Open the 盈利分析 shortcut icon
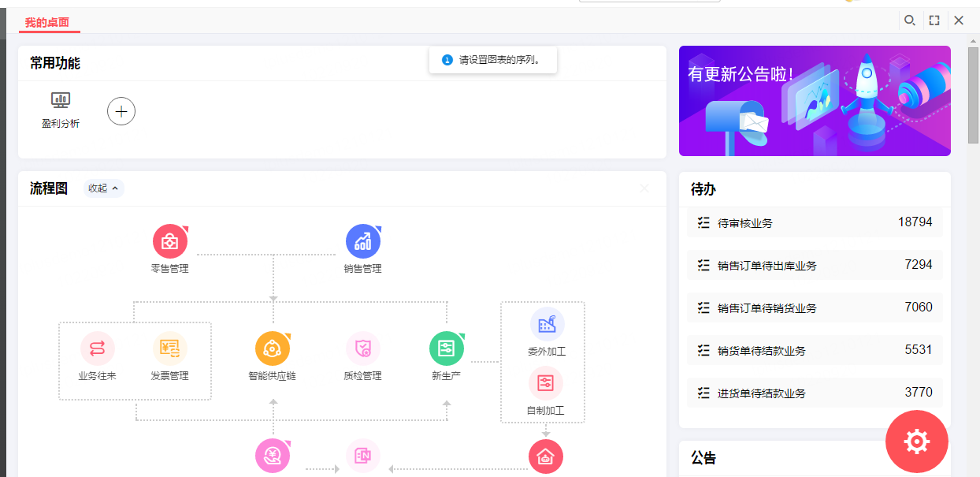 (x=61, y=100)
